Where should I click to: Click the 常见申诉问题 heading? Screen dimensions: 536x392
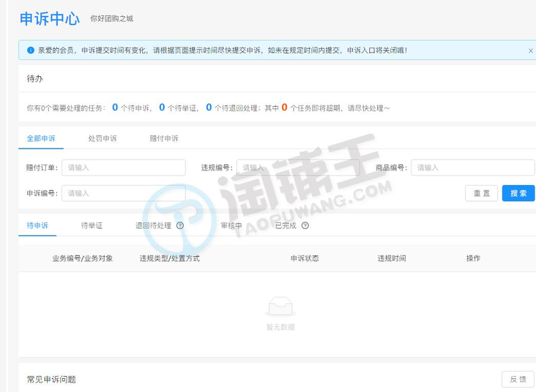tap(51, 380)
